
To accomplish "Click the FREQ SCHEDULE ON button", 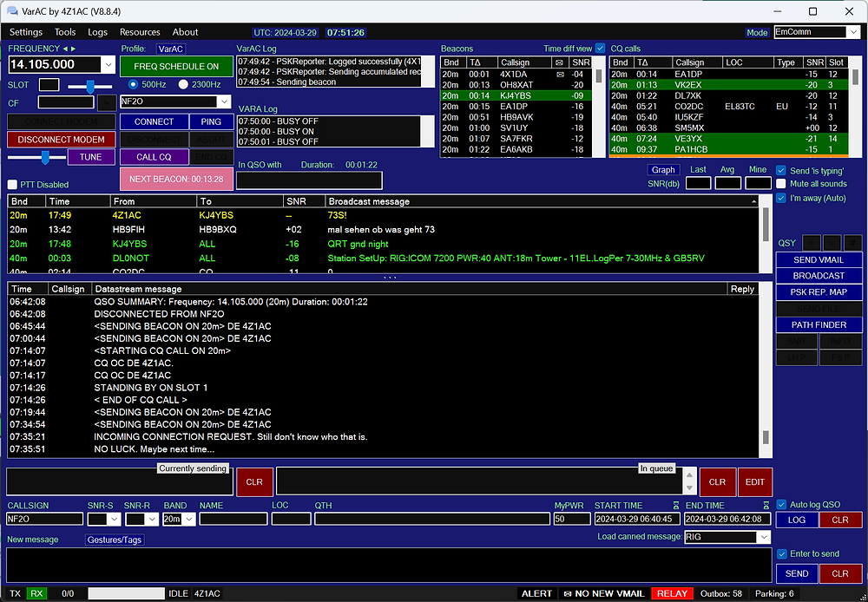I will pyautogui.click(x=176, y=67).
